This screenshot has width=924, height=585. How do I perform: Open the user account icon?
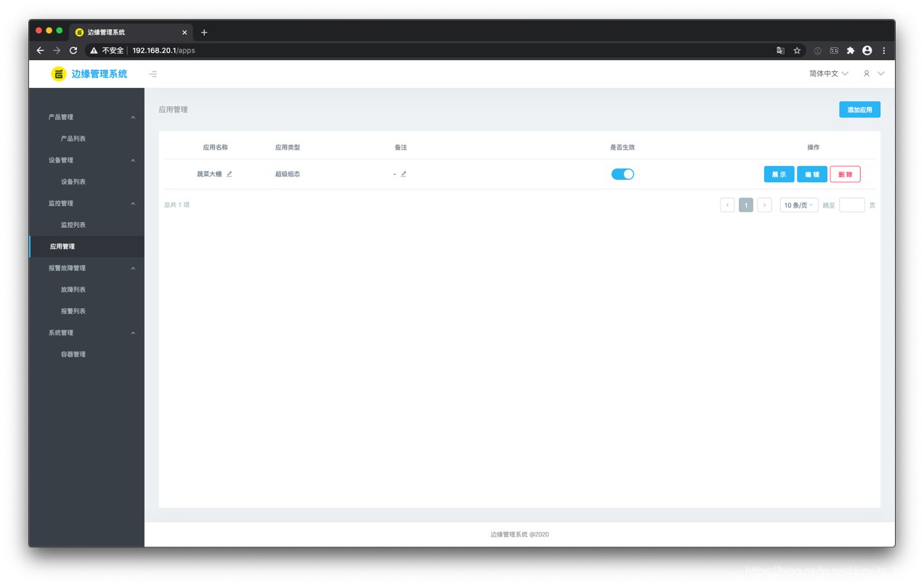[x=867, y=73]
